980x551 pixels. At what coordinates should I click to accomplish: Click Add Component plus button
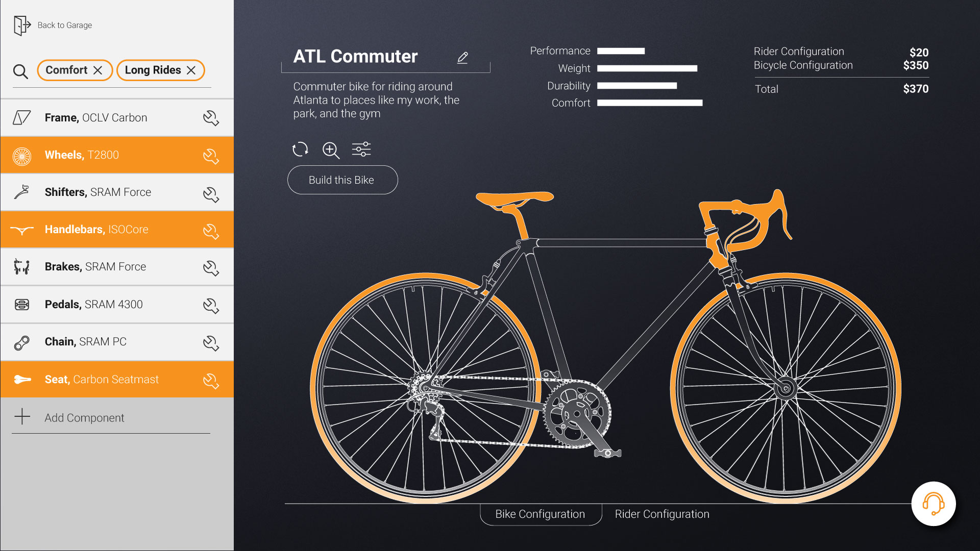(x=22, y=417)
